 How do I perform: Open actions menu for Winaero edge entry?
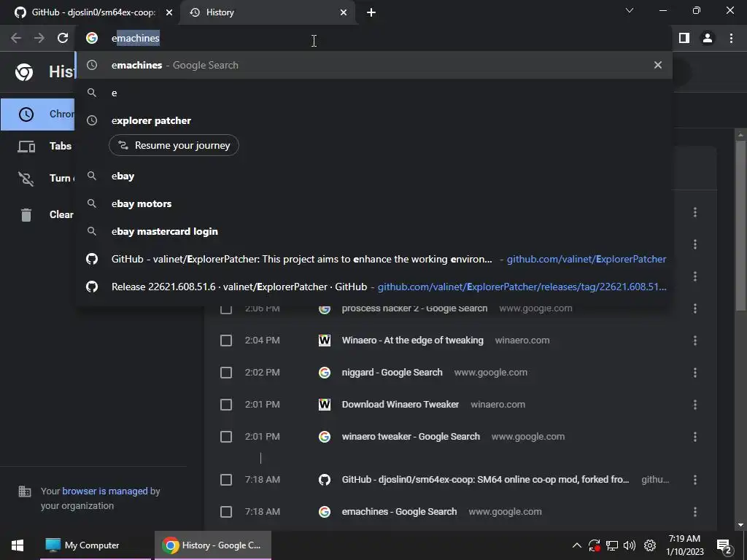point(695,341)
